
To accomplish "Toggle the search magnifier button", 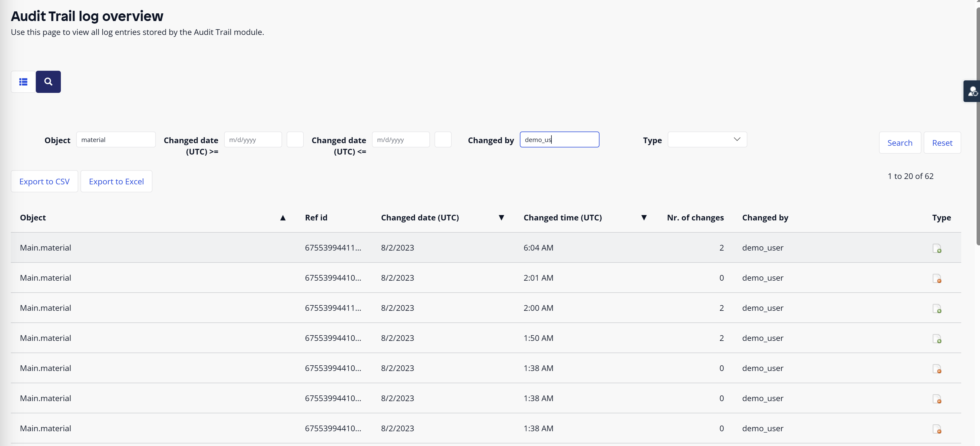I will click(48, 82).
